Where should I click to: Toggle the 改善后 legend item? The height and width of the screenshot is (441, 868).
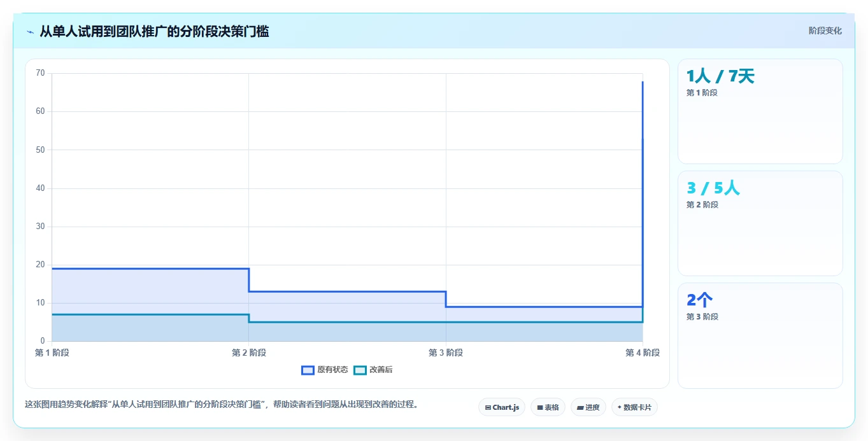373,370
